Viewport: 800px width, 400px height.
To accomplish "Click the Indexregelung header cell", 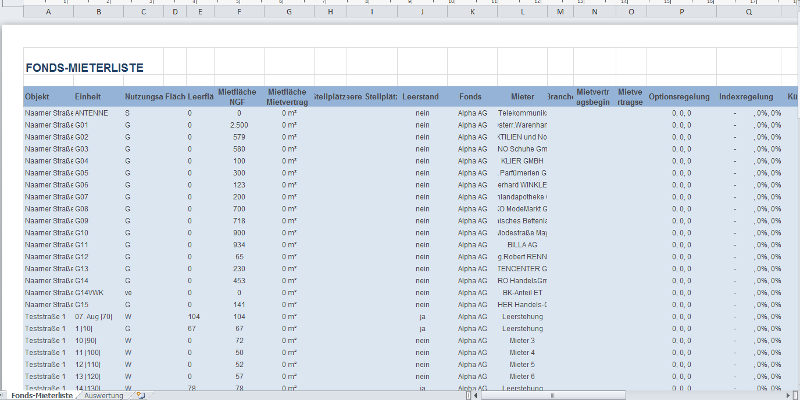I will pyautogui.click(x=749, y=96).
